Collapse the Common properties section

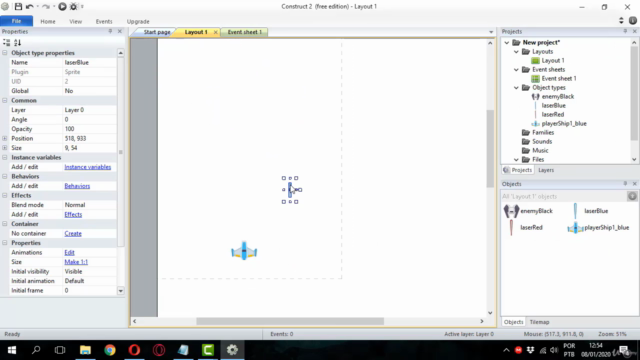tap(4, 100)
